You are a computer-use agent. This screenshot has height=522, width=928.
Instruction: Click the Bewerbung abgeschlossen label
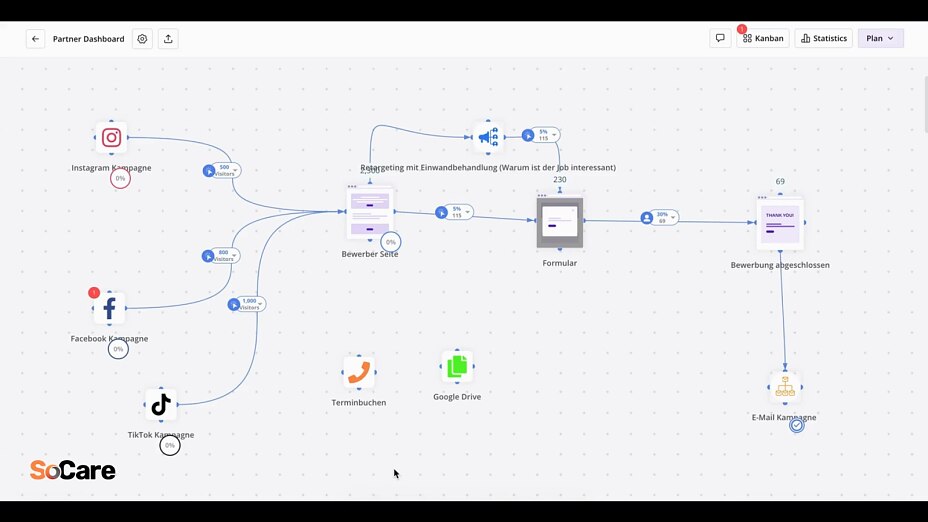coord(780,265)
